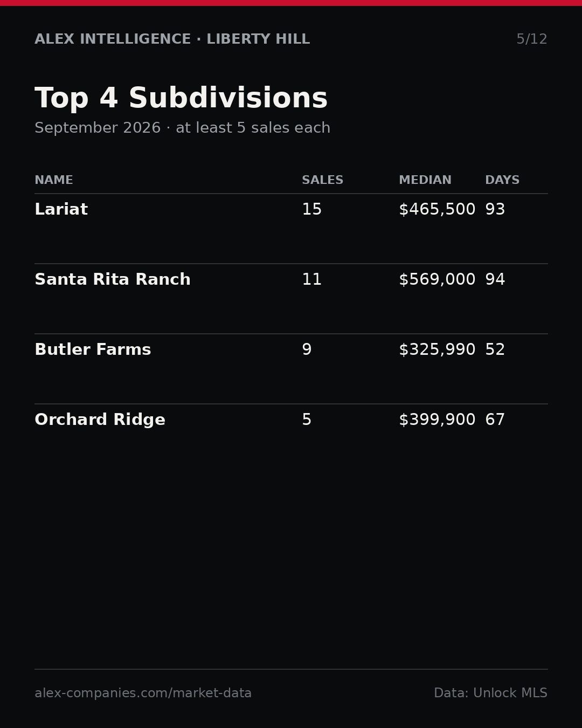Click the SALES column header

click(322, 180)
